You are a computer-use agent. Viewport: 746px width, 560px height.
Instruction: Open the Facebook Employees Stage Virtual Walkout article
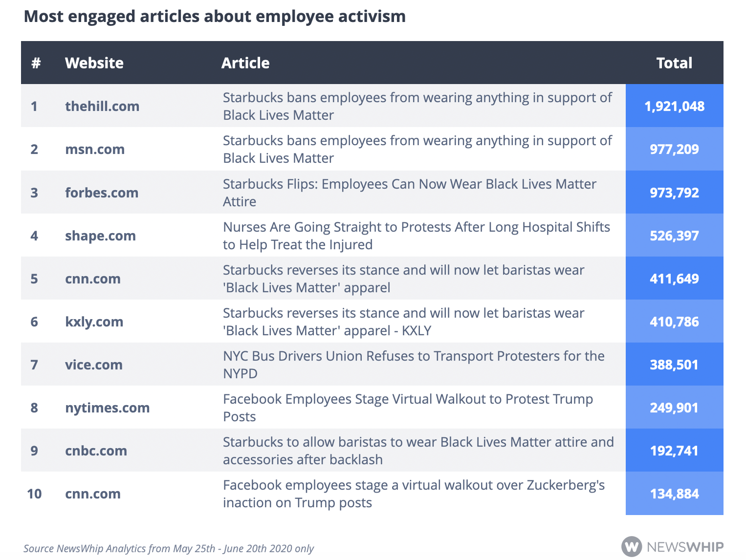(x=408, y=408)
